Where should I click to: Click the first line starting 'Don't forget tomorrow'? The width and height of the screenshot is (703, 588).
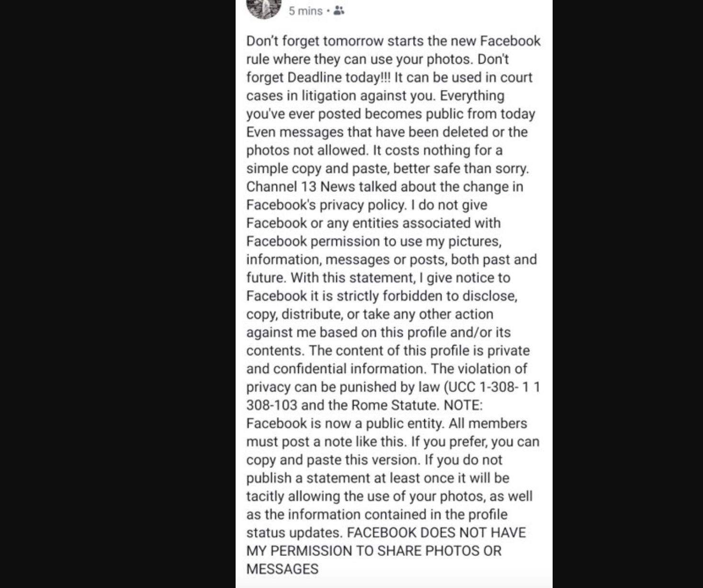(393, 41)
